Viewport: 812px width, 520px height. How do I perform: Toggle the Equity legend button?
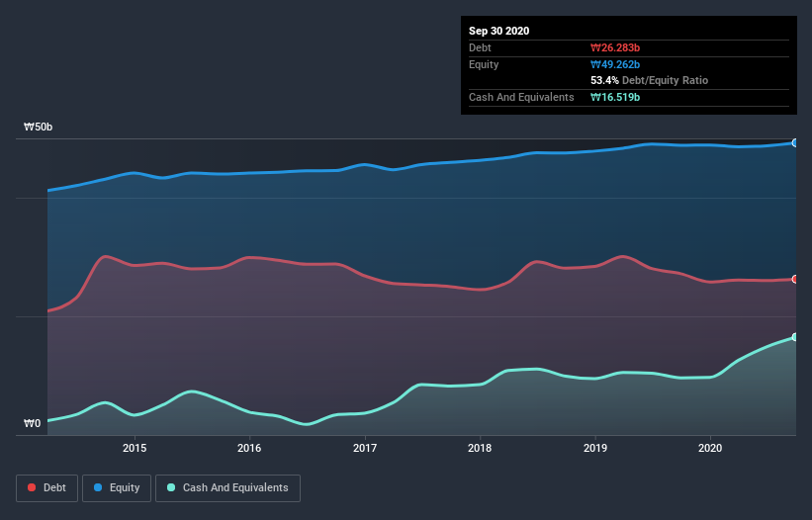coord(117,488)
